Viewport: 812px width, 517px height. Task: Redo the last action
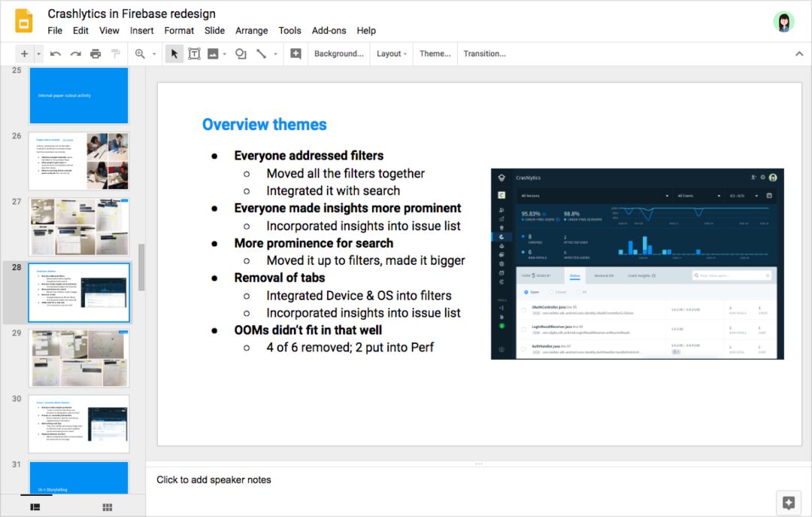tap(76, 53)
